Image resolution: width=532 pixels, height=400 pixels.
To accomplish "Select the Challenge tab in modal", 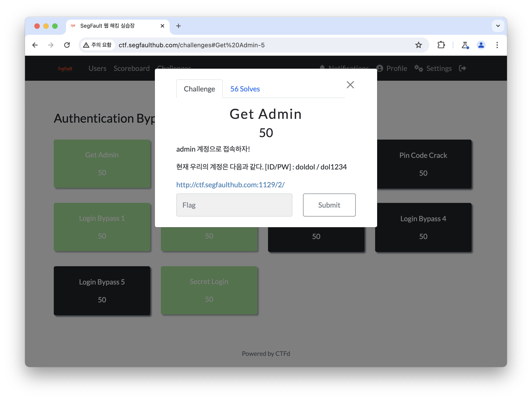I will click(199, 89).
